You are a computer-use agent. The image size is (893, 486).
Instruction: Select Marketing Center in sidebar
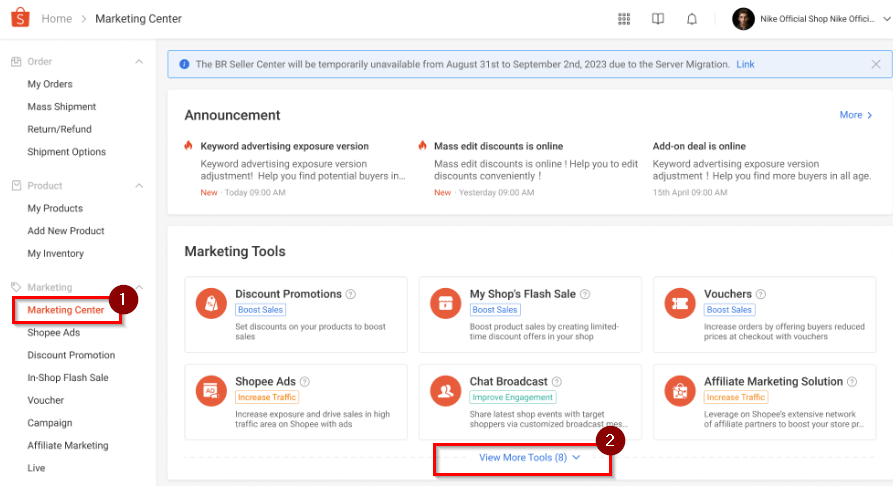click(x=66, y=310)
